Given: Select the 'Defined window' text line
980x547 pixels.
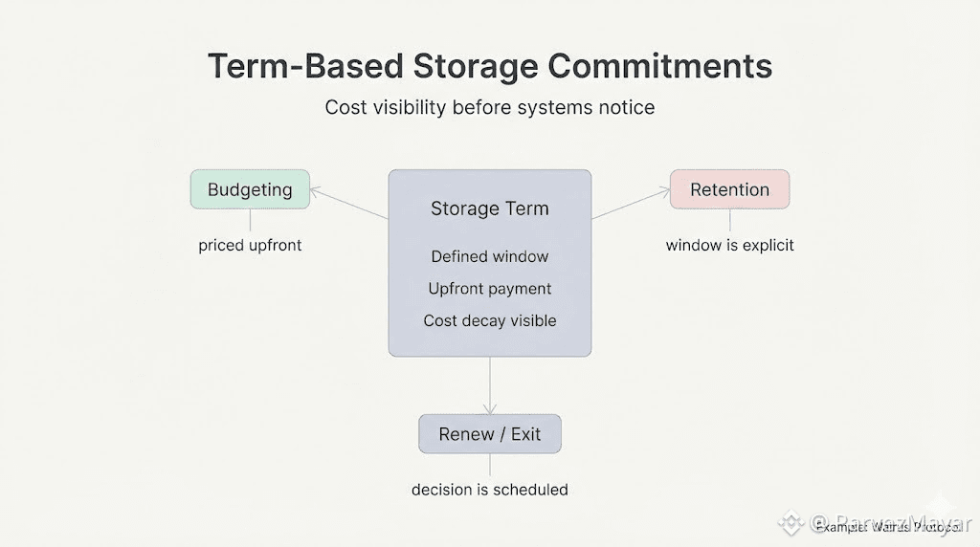Looking at the screenshot, I should 490,256.
